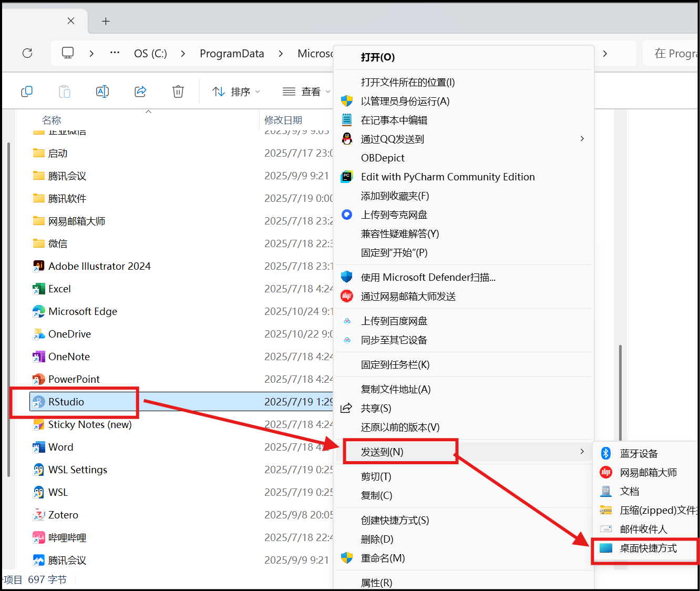
Task: Choose 上传到夸克网盘
Action: 464,215
